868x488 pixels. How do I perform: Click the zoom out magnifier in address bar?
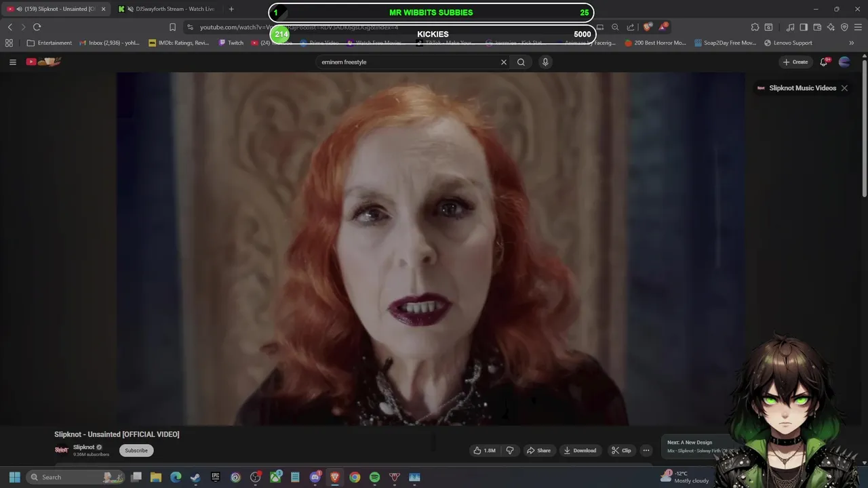[x=615, y=27]
